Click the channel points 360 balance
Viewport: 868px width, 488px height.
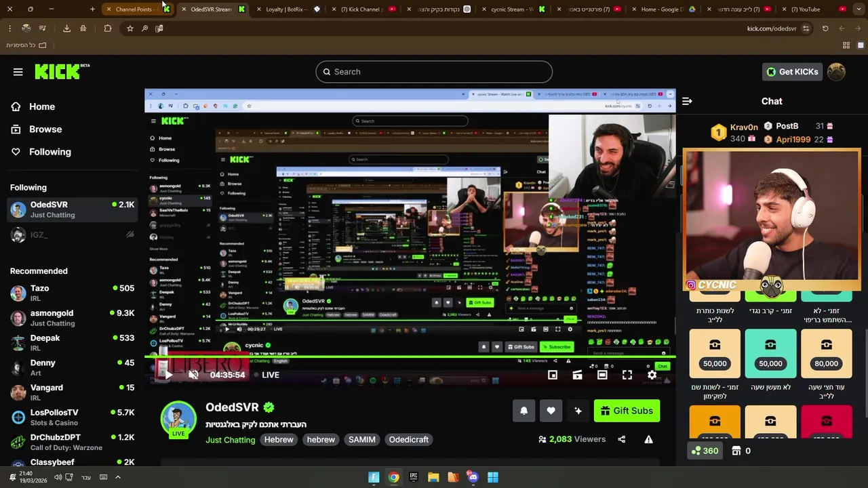(705, 451)
